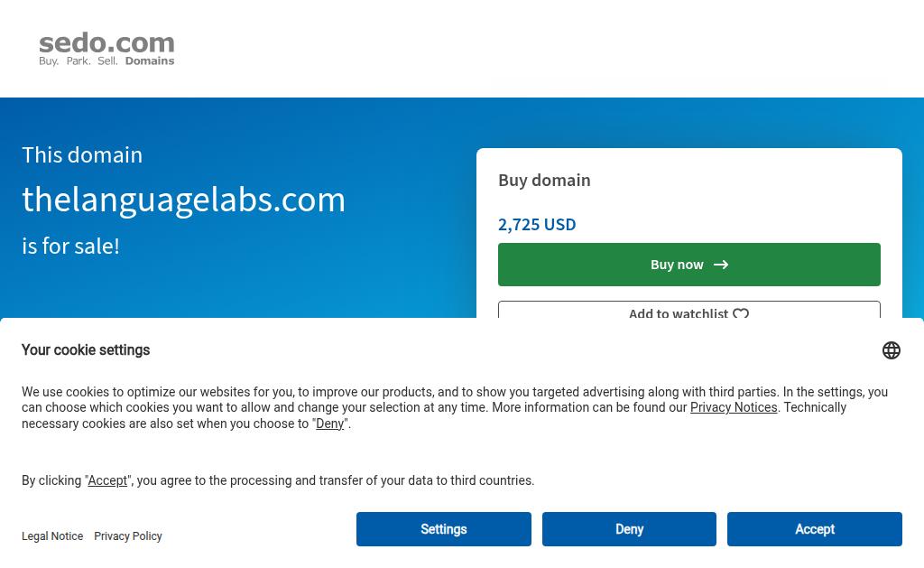Click the green Buy now button
Screen dimensions: 924x568
(x=688, y=265)
